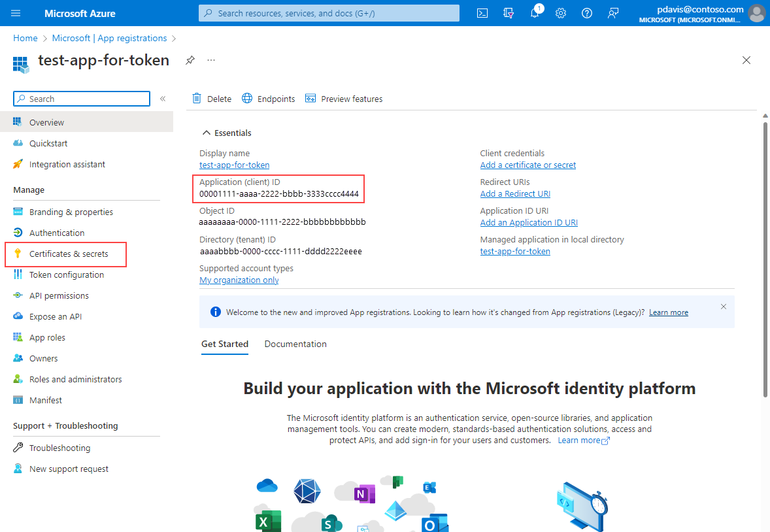Open the notifications bell
This screenshot has height=532, width=770.
(x=535, y=13)
